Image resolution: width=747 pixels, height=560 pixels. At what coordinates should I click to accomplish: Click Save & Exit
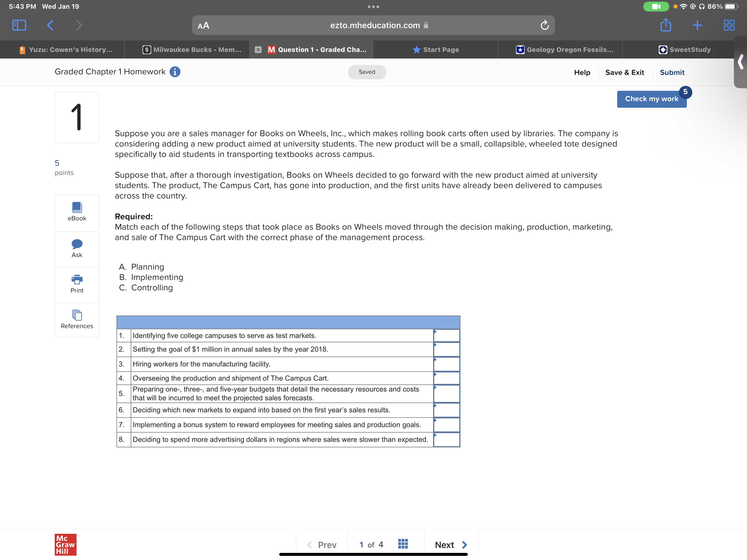625,73
